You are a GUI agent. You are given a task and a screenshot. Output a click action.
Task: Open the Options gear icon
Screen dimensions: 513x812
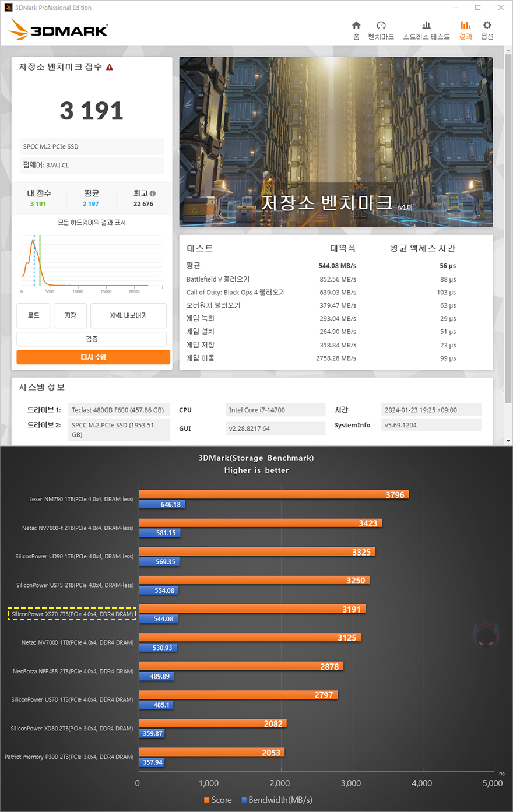(487, 25)
